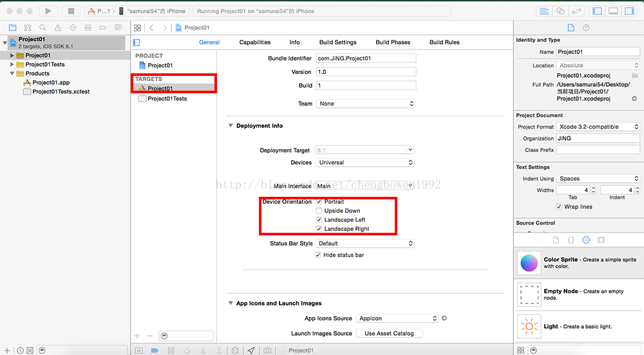This screenshot has height=355, width=644.
Task: Open the Quick Help inspector
Action: pos(586,28)
